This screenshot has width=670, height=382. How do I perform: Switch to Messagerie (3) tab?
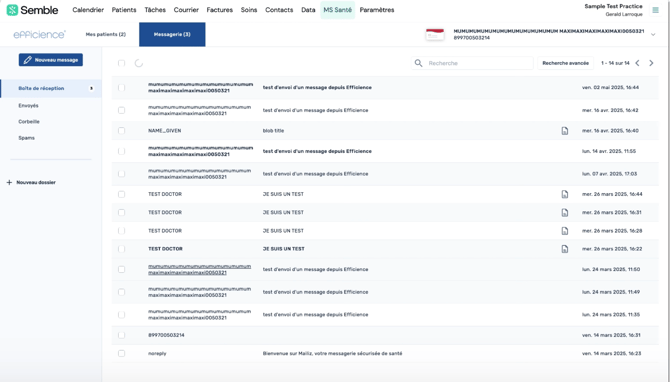click(x=172, y=34)
